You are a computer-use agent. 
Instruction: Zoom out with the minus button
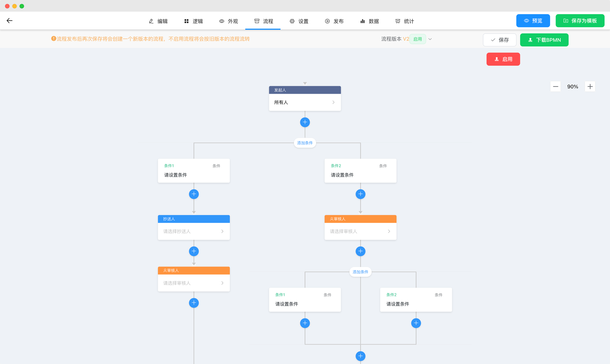[x=555, y=87]
